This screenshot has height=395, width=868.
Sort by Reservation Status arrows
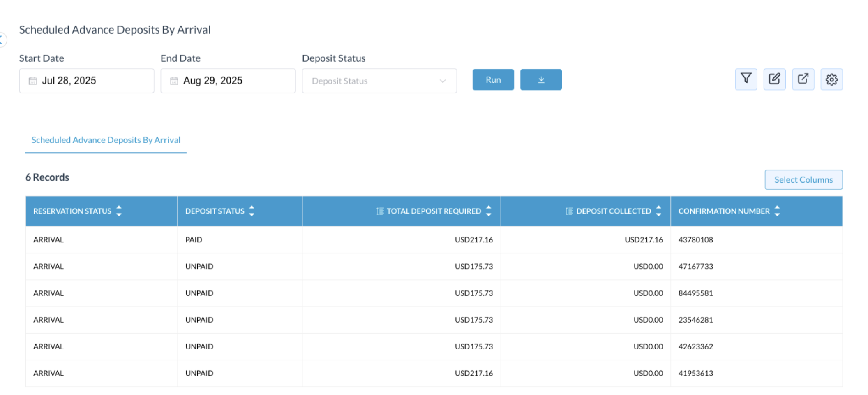[119, 211]
